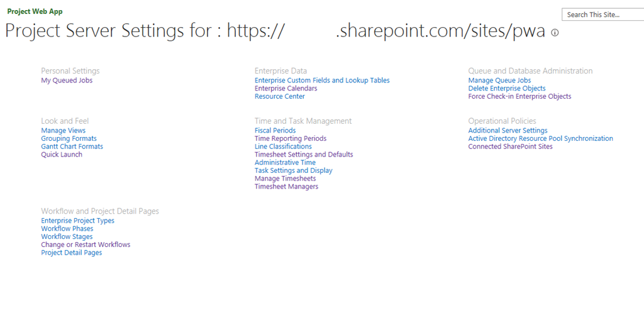Screen dimensions: 644x320
Task: Open Workflow Stages
Action: point(67,236)
